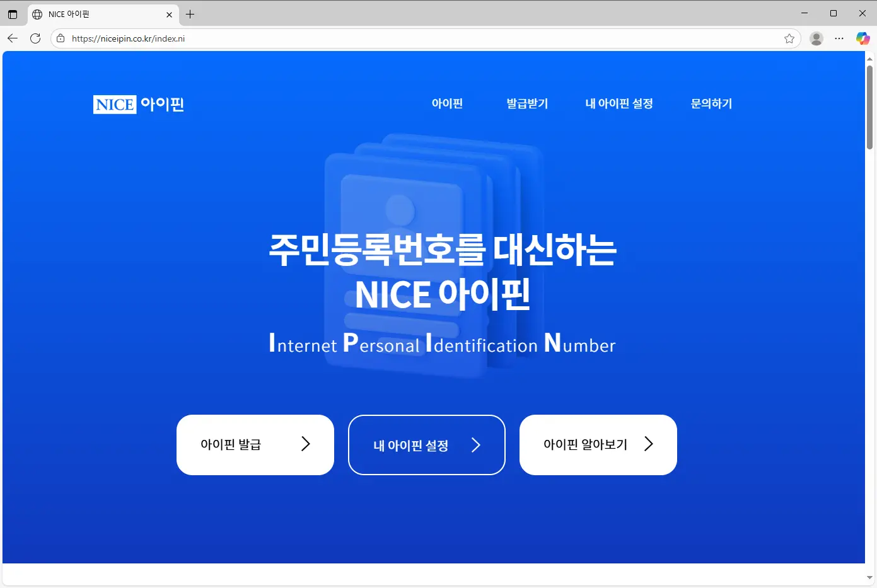This screenshot has height=588, width=877.
Task: Click the browser back arrow
Action: coord(13,38)
